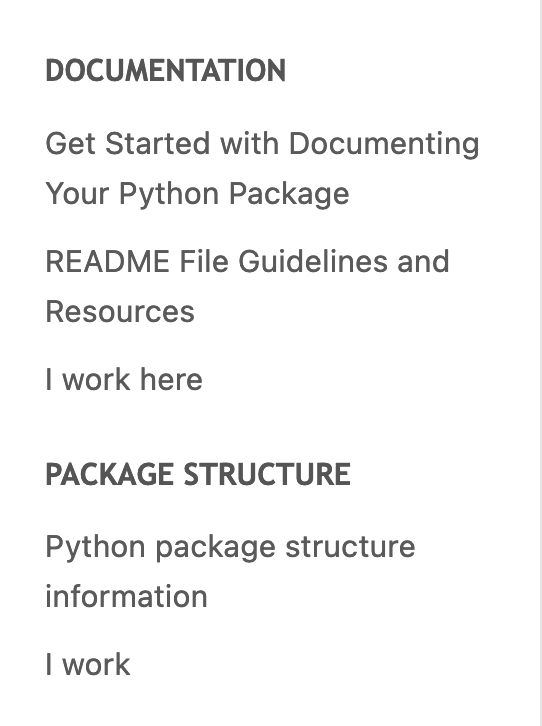
Task: Open second link under DOCUMENTATION heading
Action: (247, 286)
